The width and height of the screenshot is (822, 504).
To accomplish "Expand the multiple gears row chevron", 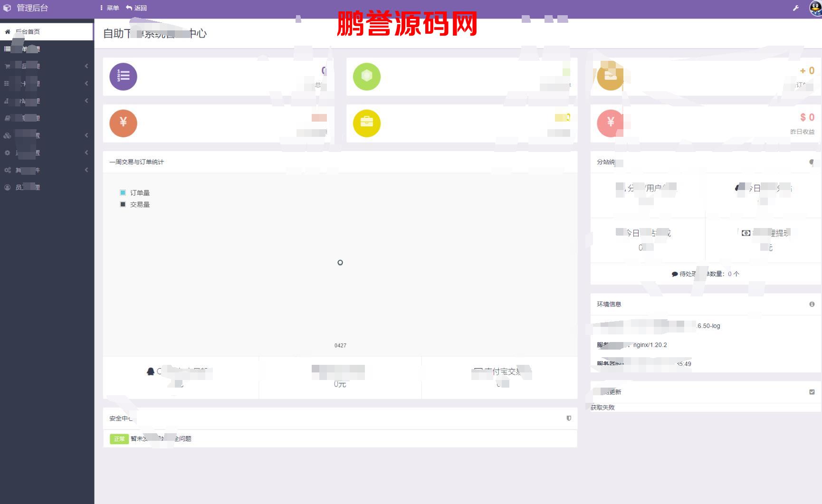I will click(86, 170).
